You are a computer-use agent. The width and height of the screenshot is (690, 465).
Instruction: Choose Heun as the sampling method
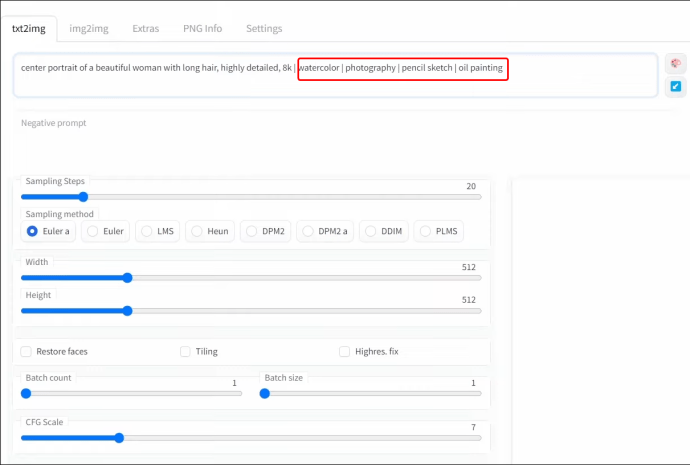click(196, 231)
